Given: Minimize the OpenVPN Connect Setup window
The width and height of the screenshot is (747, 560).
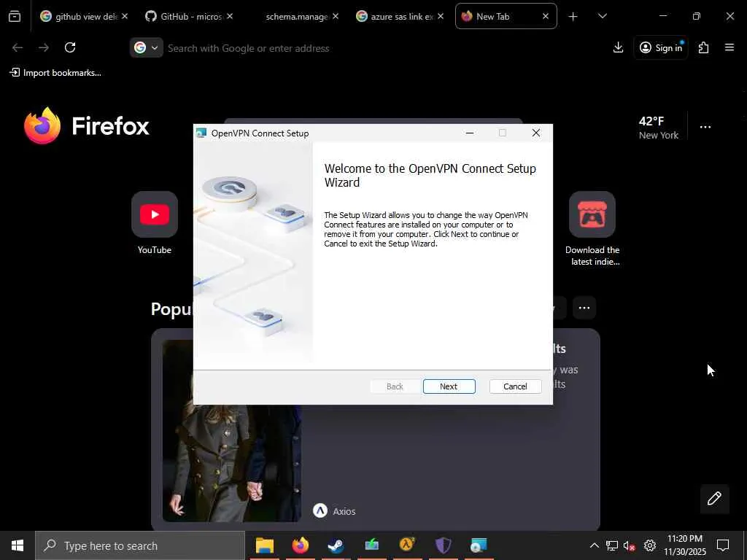Looking at the screenshot, I should click(470, 133).
